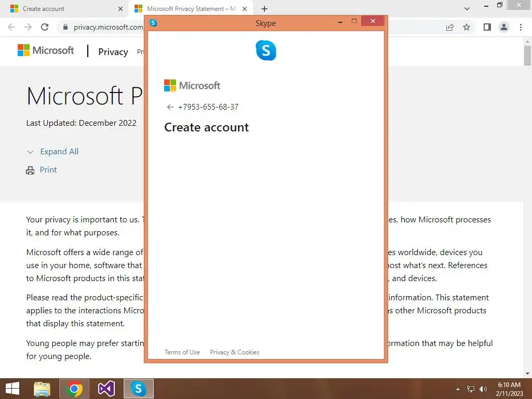Switch to Skype from the taskbar
The width and height of the screenshot is (532, 399).
(138, 389)
